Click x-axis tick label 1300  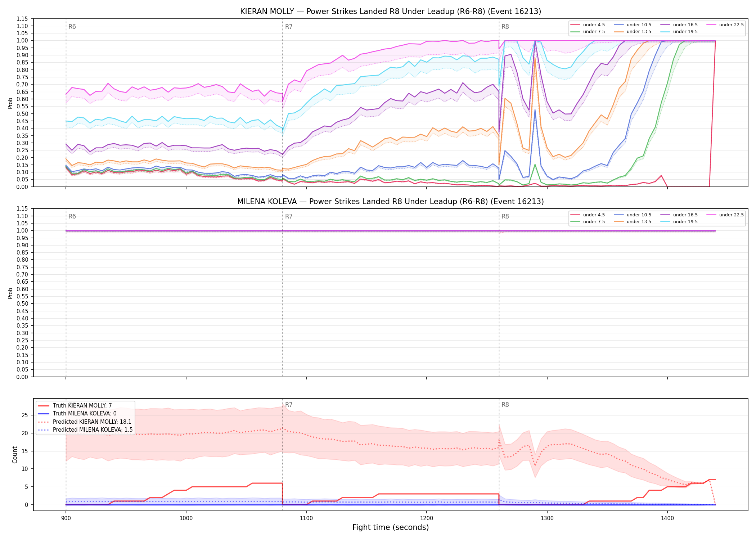tap(547, 518)
